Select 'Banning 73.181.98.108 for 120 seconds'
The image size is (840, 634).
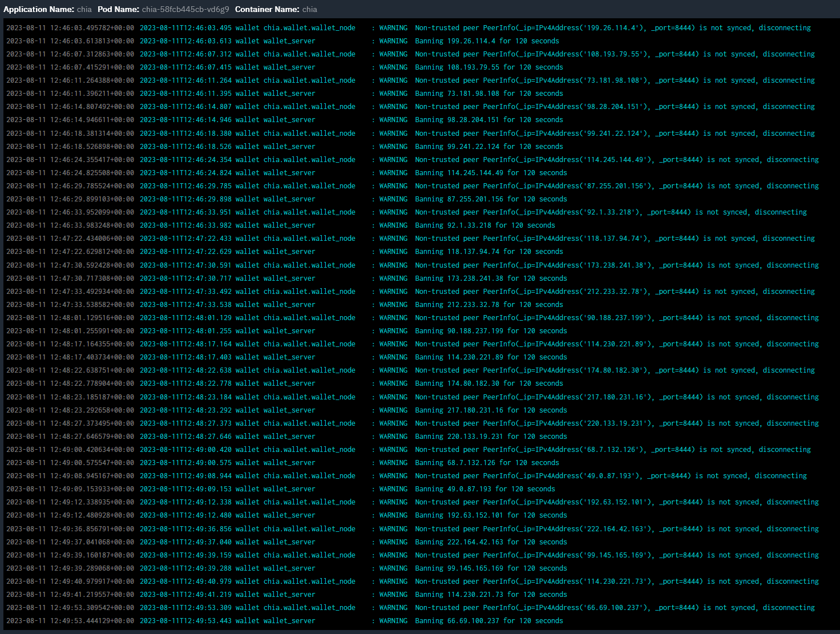coord(489,94)
